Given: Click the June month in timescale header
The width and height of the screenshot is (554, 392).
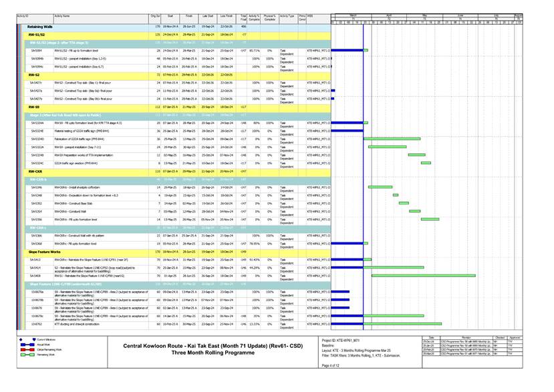Looking at the screenshot, I should coord(460,14).
